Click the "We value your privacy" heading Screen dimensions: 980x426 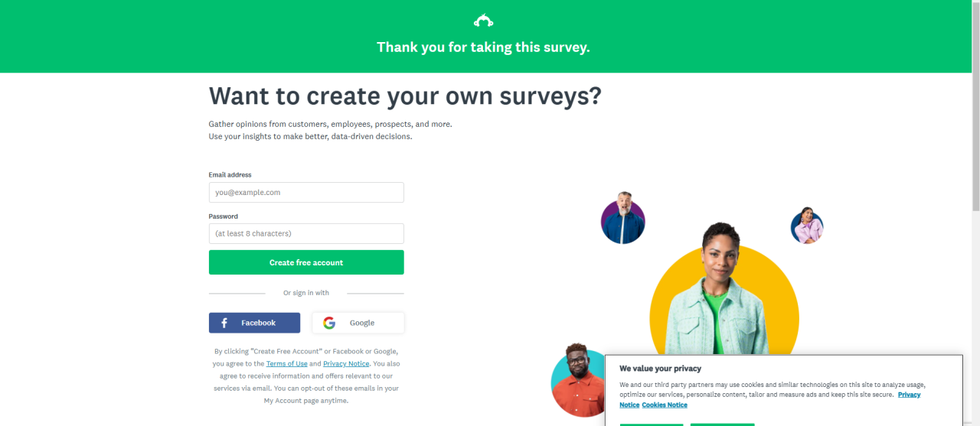pos(660,369)
